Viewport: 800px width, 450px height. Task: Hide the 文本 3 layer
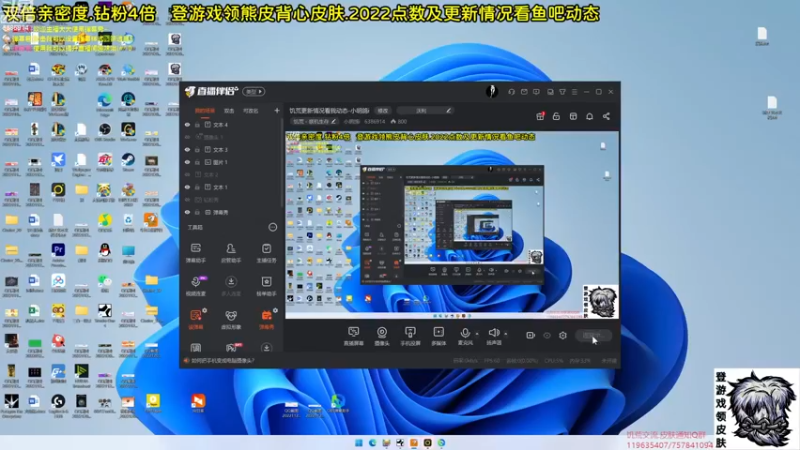point(187,149)
